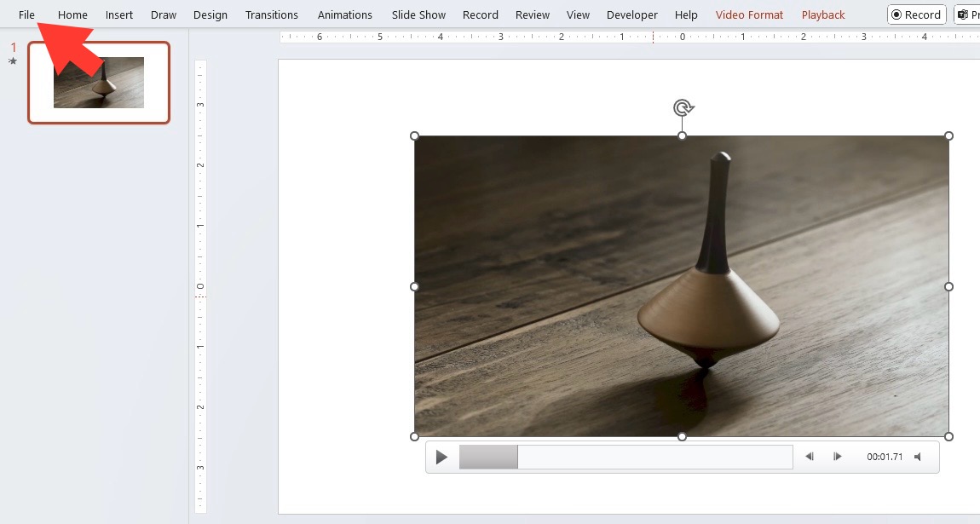Click the video progress bar
This screenshot has height=524, width=980.
(x=625, y=458)
